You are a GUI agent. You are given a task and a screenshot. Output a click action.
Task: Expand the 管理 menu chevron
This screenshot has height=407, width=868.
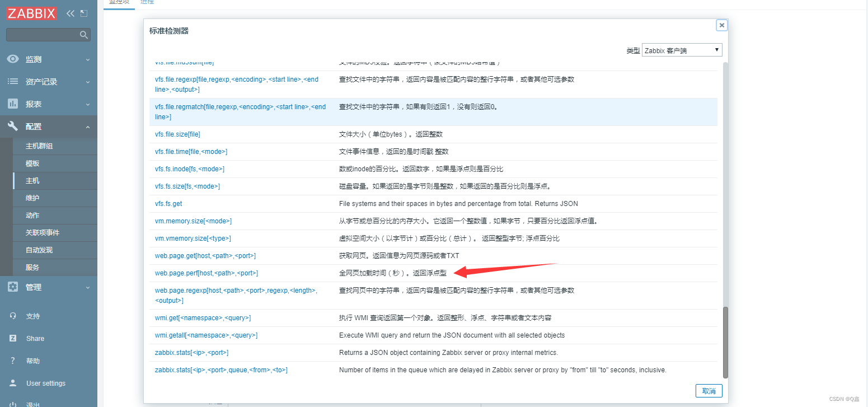point(88,287)
